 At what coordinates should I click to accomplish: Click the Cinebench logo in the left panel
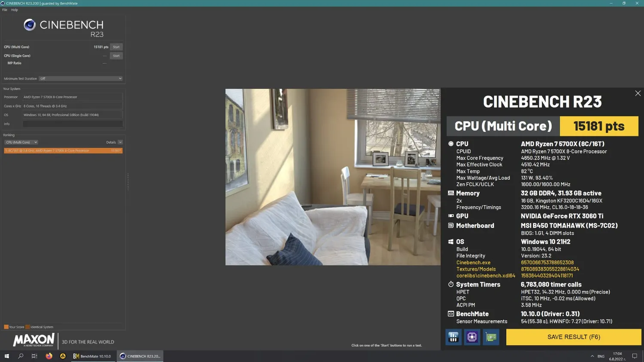click(x=64, y=28)
